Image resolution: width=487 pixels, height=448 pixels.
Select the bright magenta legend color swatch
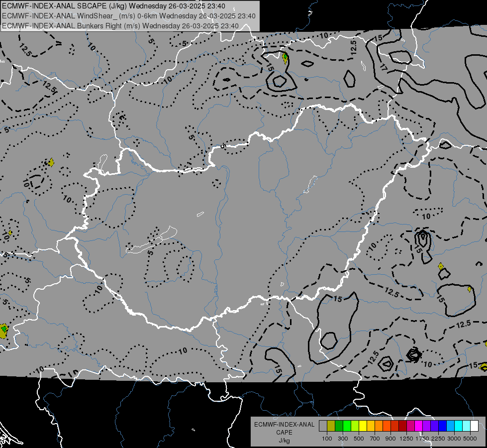(x=419, y=426)
